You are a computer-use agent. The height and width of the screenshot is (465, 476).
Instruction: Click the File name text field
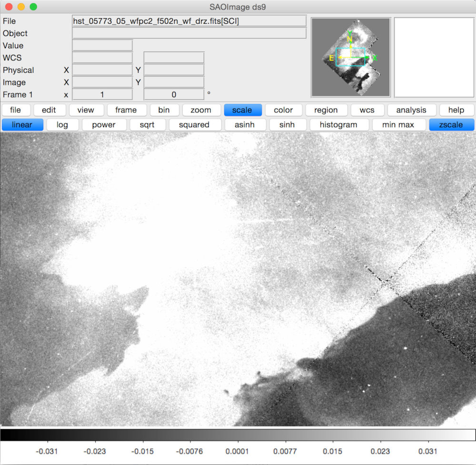click(x=189, y=21)
